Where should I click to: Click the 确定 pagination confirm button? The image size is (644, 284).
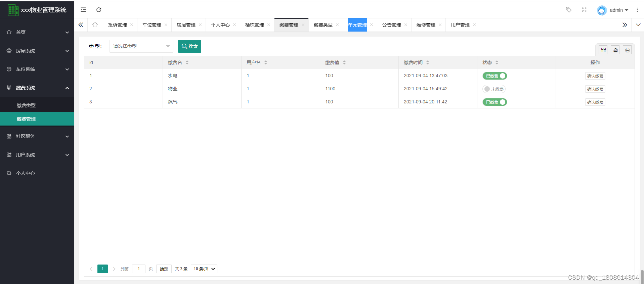[x=164, y=269]
